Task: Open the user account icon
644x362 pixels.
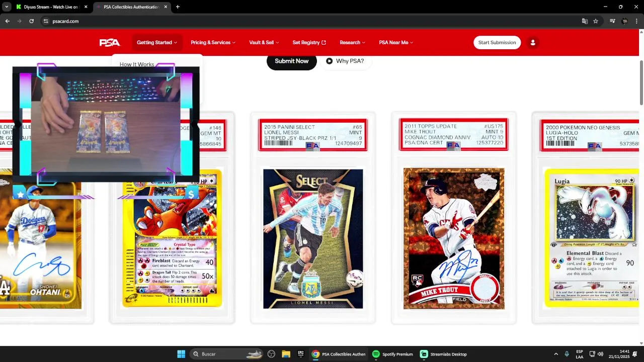Action: point(533,43)
